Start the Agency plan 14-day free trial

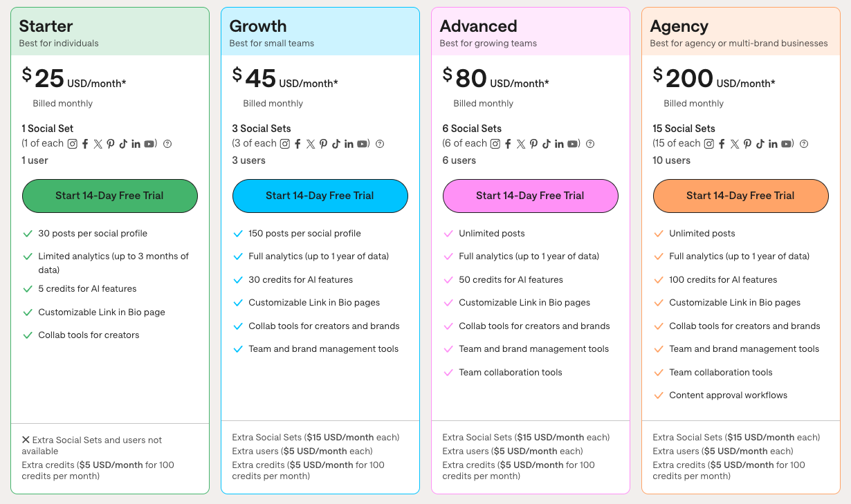click(741, 196)
